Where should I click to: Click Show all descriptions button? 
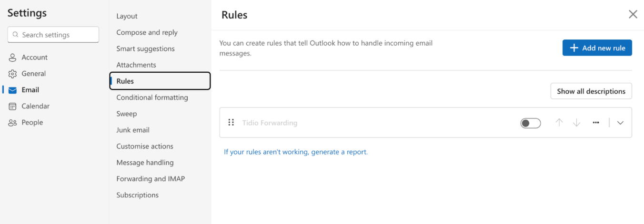[591, 91]
